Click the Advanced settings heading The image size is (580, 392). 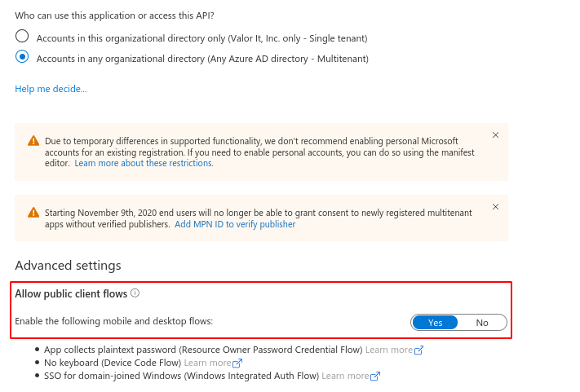point(68,266)
